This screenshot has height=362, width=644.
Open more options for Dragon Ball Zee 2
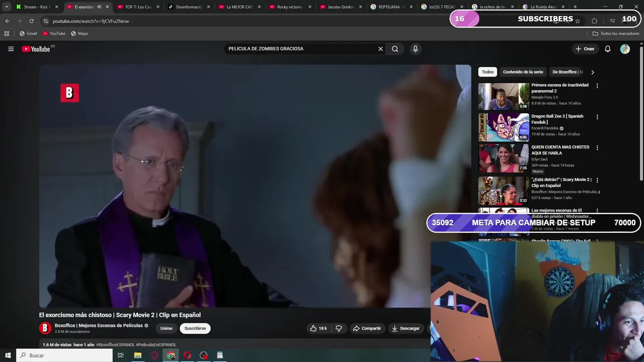[x=597, y=117]
